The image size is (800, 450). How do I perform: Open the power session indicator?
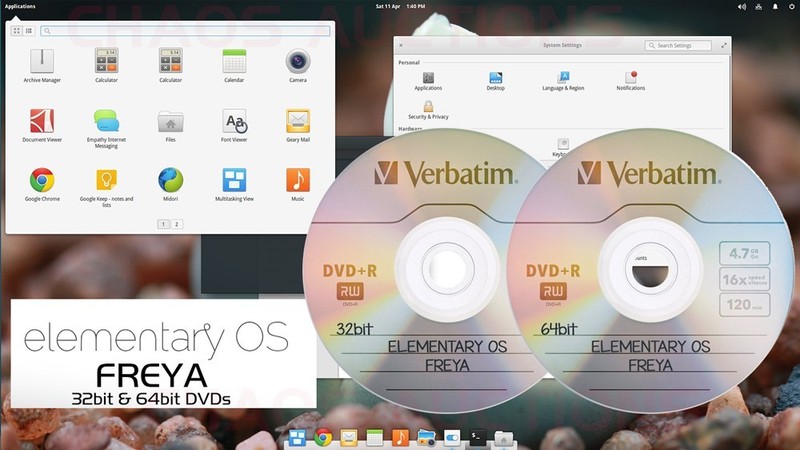click(x=791, y=7)
